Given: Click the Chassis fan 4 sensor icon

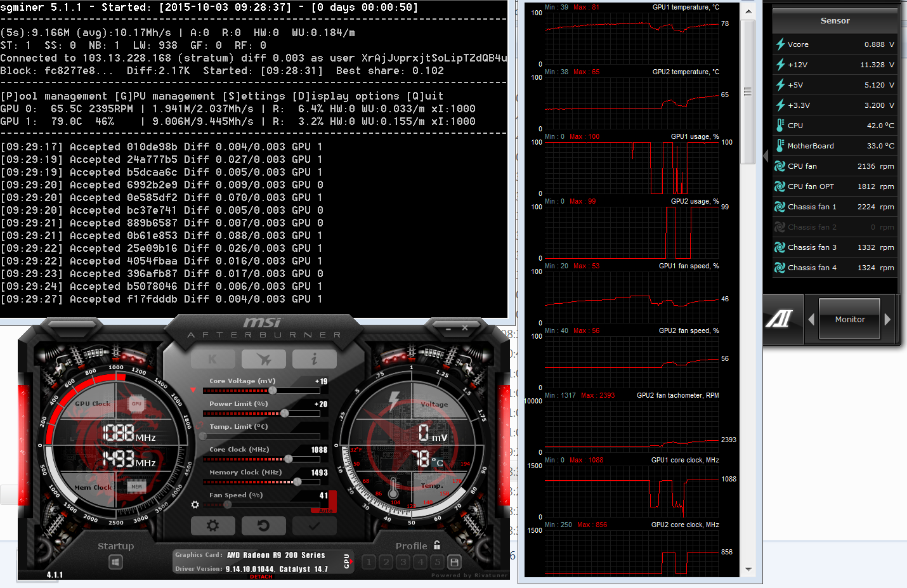Looking at the screenshot, I should pyautogui.click(x=780, y=268).
